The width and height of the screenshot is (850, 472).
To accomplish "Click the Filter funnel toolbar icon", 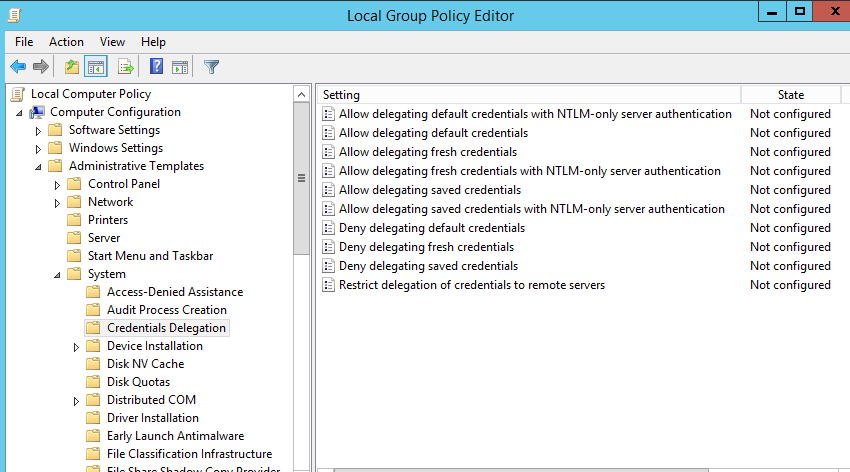I will tap(211, 67).
